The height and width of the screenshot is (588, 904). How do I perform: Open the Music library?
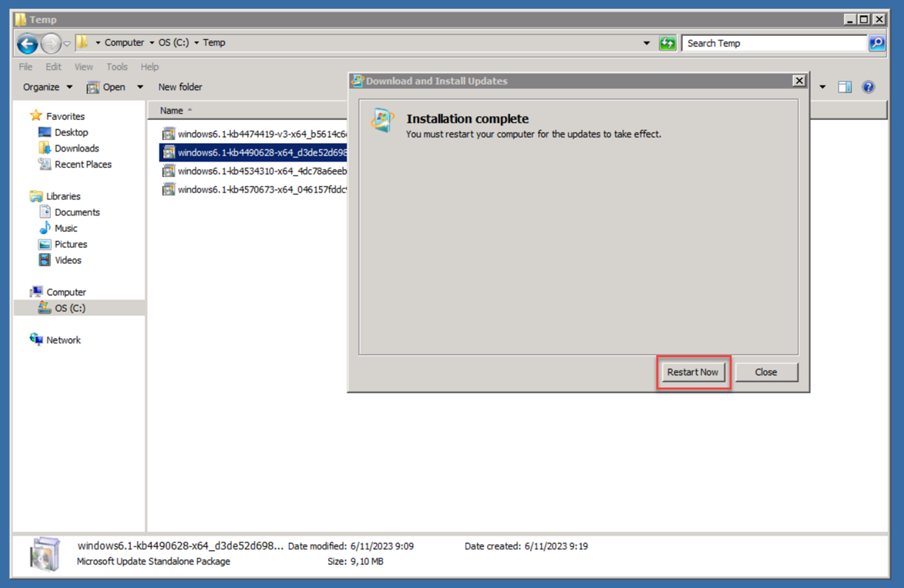(x=66, y=228)
